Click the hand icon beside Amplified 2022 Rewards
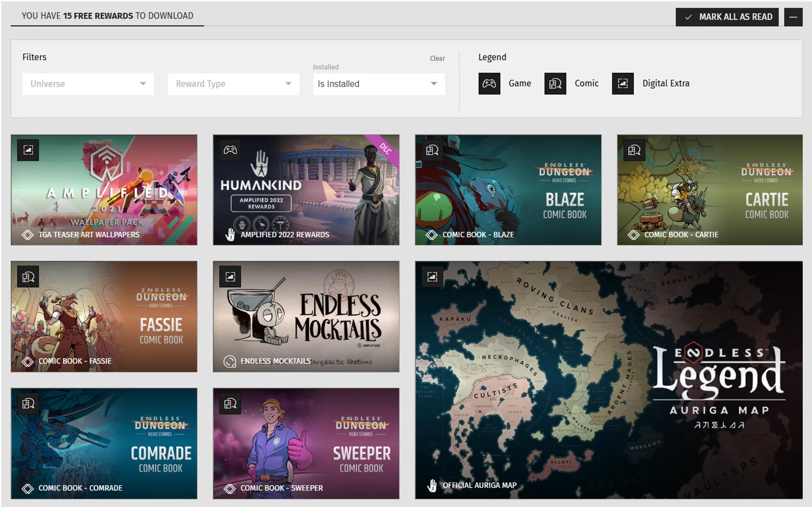Screen dimensions: 812x507 230,234
